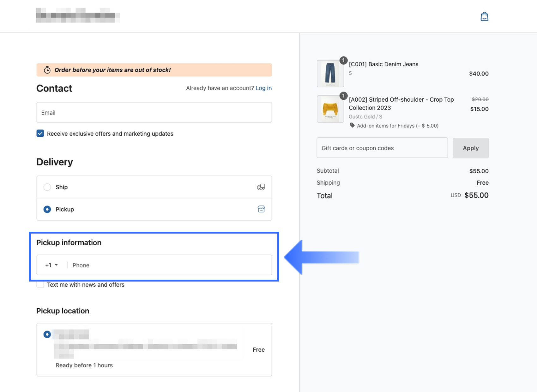Image resolution: width=537 pixels, height=392 pixels.
Task: Click the timer icon in stock warning banner
Action: 47,70
